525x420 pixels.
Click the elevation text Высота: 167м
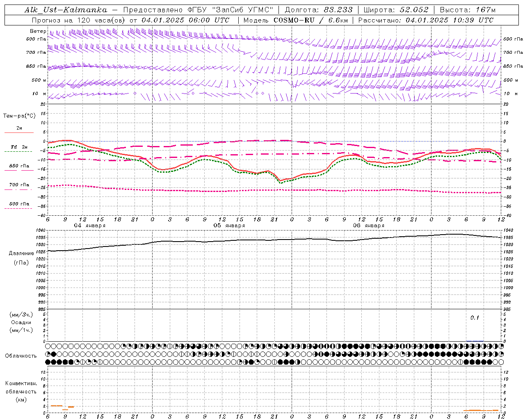[x=468, y=10]
